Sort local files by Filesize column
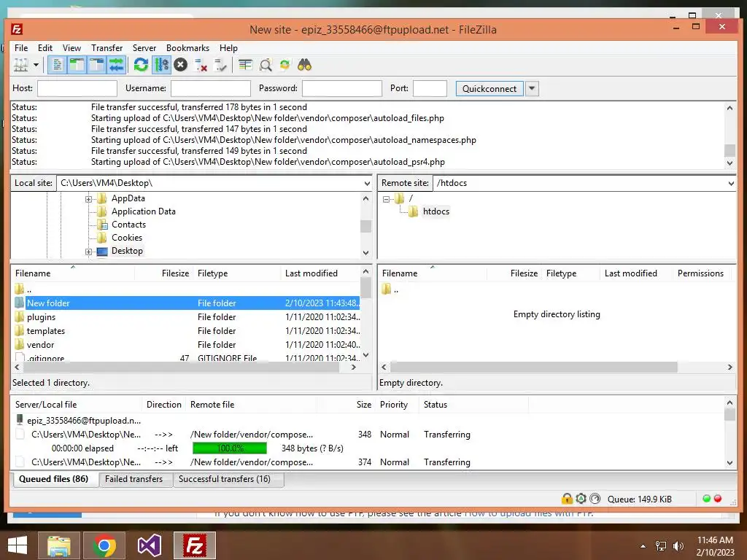 tap(164, 273)
